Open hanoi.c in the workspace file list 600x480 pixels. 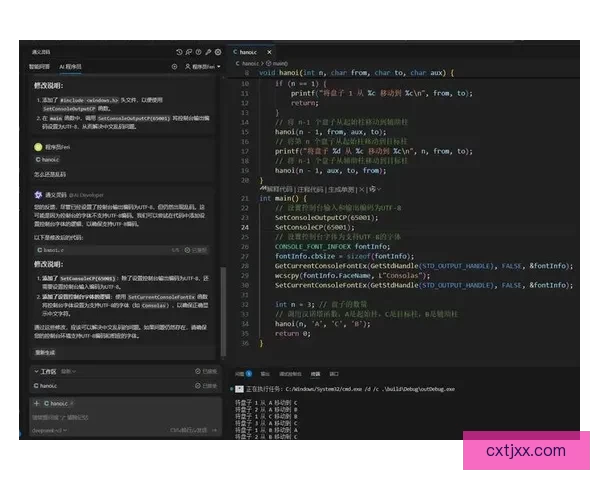(x=50, y=385)
